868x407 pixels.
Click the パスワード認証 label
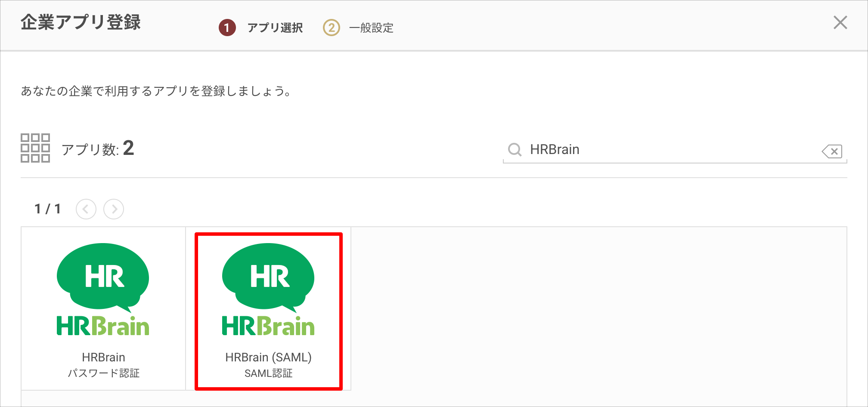pyautogui.click(x=104, y=373)
